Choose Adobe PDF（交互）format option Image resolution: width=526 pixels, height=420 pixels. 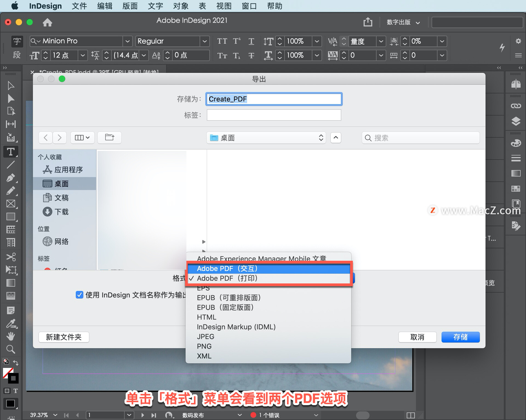coord(268,268)
